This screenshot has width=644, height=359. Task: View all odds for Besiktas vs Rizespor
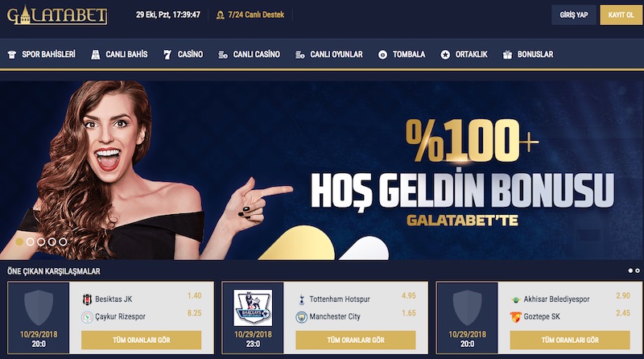(x=142, y=340)
